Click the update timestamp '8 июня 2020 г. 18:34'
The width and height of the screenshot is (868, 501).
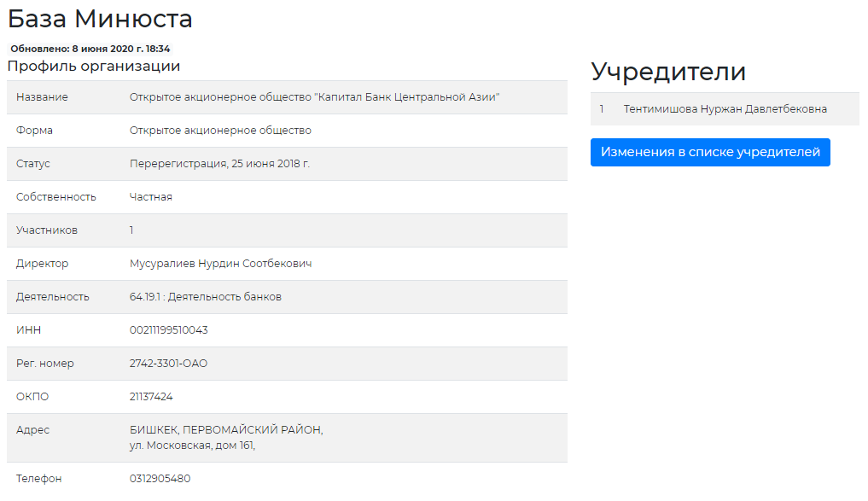[120, 49]
